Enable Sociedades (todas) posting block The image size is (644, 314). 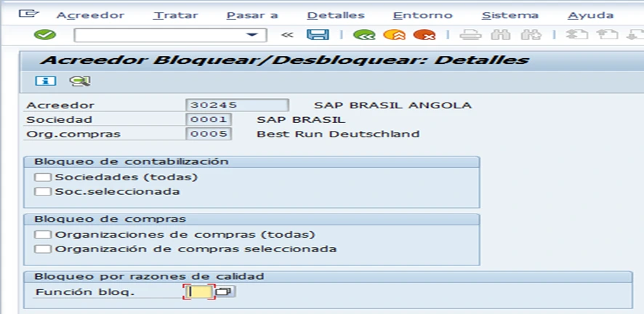[43, 177]
